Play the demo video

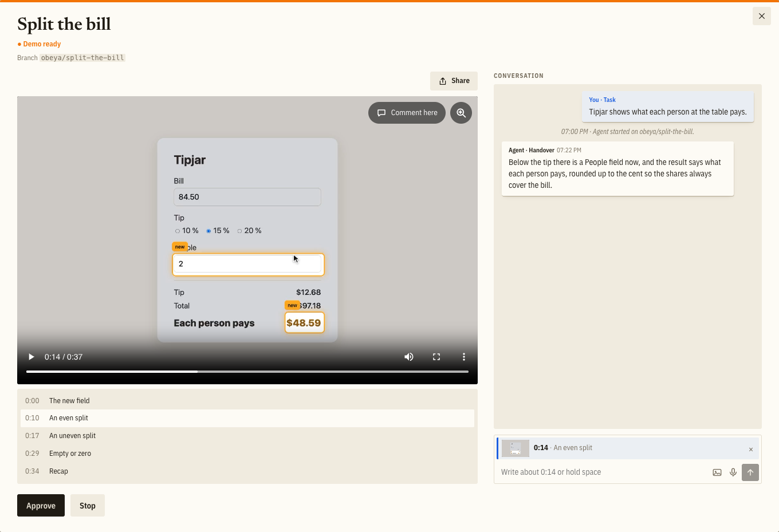point(32,357)
